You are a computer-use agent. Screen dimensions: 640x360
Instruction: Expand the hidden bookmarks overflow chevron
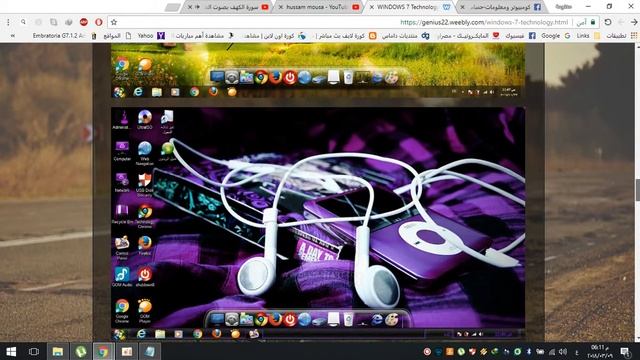pyautogui.click(x=13, y=36)
